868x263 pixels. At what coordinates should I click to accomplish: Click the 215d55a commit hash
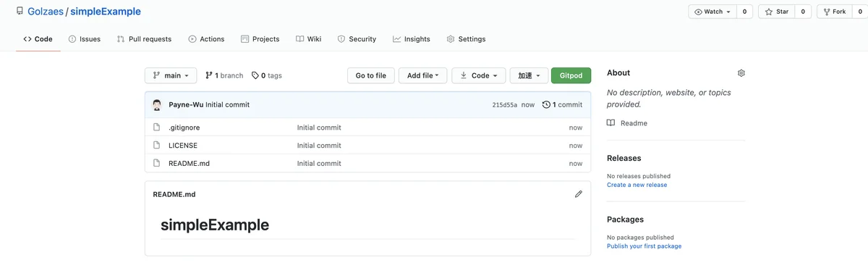[x=504, y=105]
